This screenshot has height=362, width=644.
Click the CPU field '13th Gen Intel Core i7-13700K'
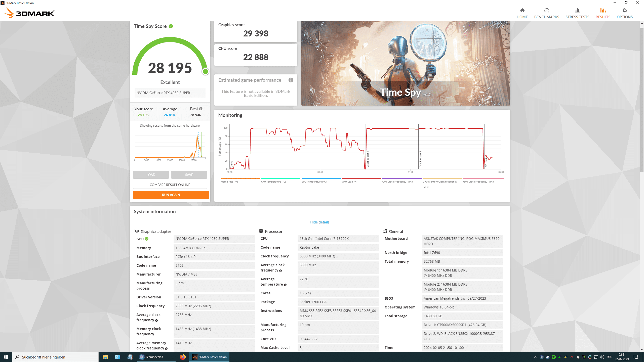pyautogui.click(x=338, y=239)
